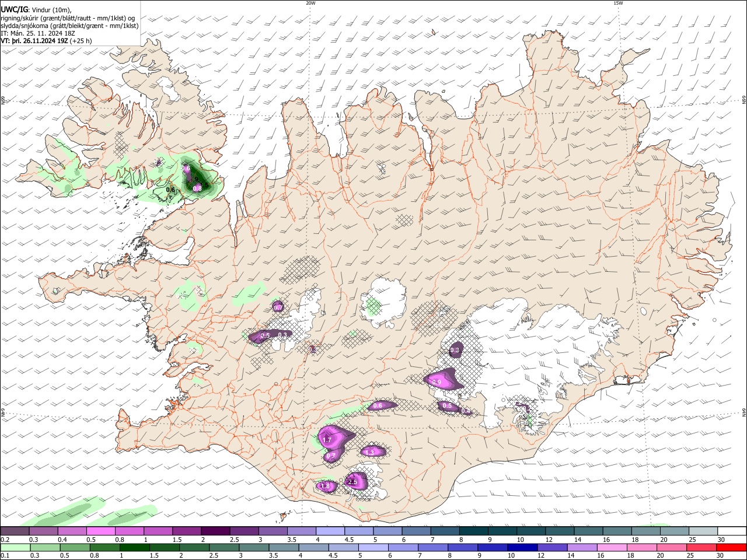This screenshot has height=560, width=747.
Task: Click the 0.9 snowfall value on the map
Action: 437,382
